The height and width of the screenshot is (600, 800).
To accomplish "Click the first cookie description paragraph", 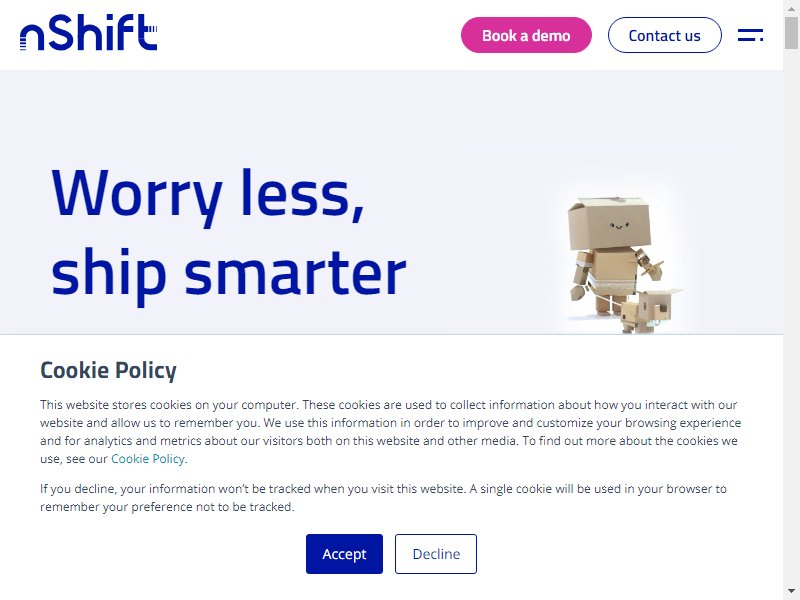I will pyautogui.click(x=391, y=432).
